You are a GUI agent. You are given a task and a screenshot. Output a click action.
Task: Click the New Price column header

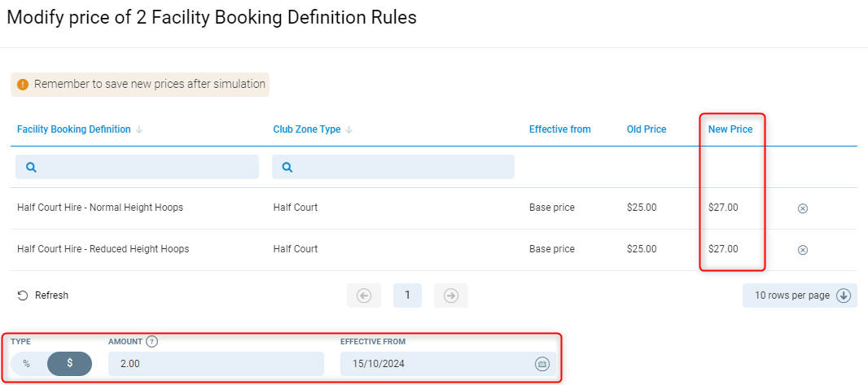coord(730,129)
